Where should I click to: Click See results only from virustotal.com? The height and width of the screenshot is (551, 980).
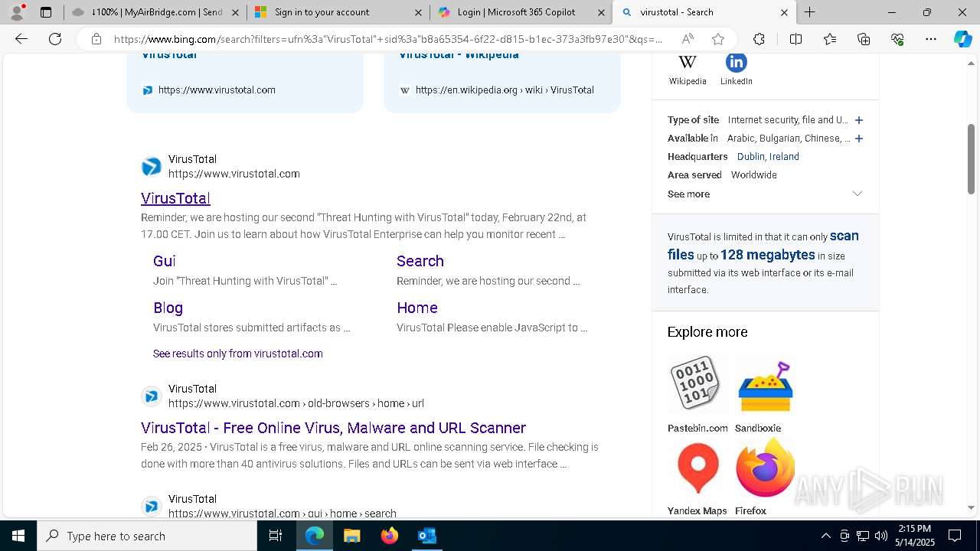click(238, 354)
